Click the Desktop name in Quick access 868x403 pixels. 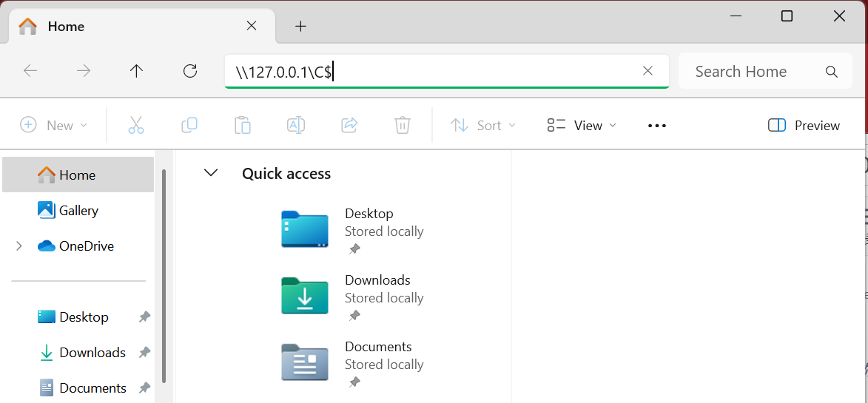(369, 214)
